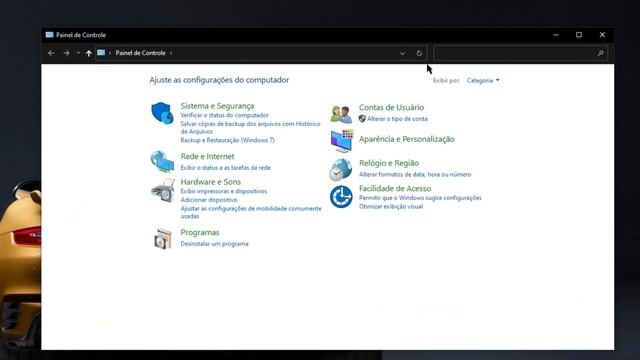
Task: Click the search magnifier icon
Action: click(600, 53)
